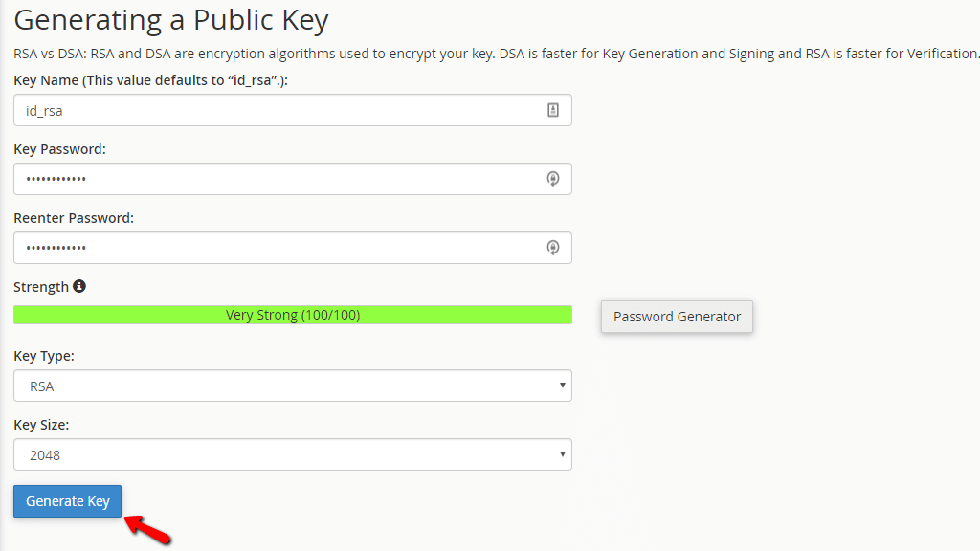Screen dimensions: 980x551
Task: Click the Very Strong strength bar
Action: [x=293, y=314]
